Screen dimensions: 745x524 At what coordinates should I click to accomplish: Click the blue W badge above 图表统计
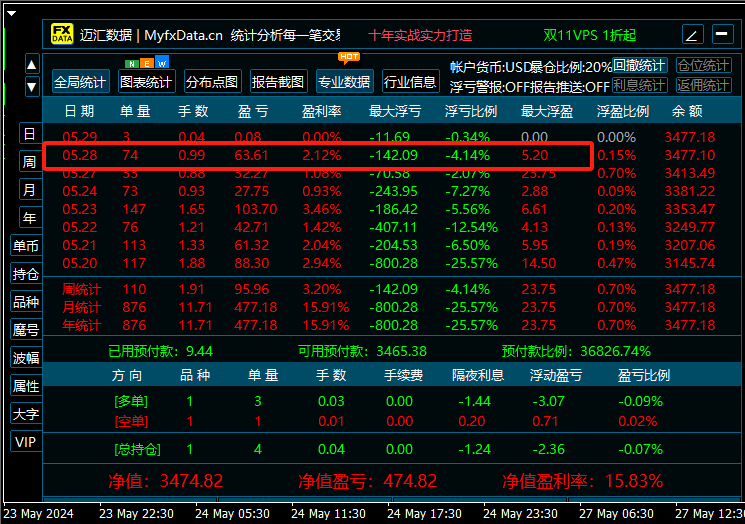coord(162,63)
